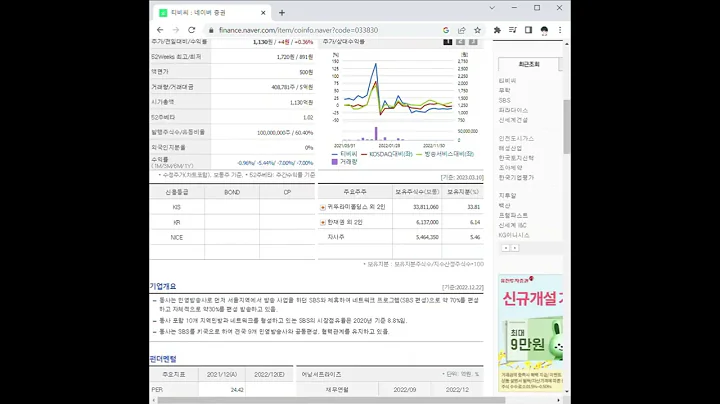Switch to the cut-off tab beside 최근조회
720x404 pixels.
[561, 64]
